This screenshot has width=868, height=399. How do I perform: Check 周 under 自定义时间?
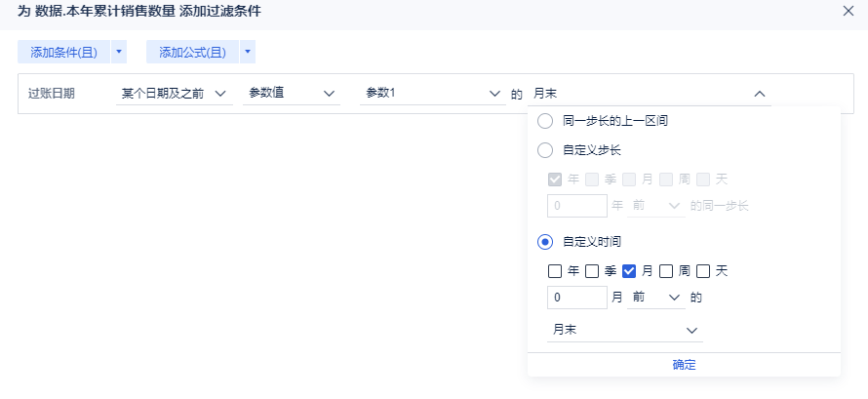coord(666,271)
